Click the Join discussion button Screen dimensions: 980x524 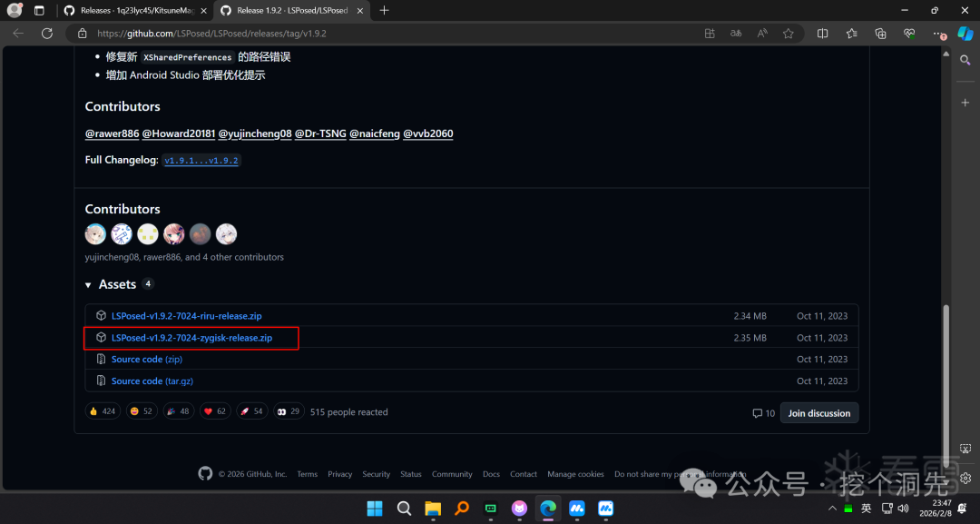[x=818, y=413]
